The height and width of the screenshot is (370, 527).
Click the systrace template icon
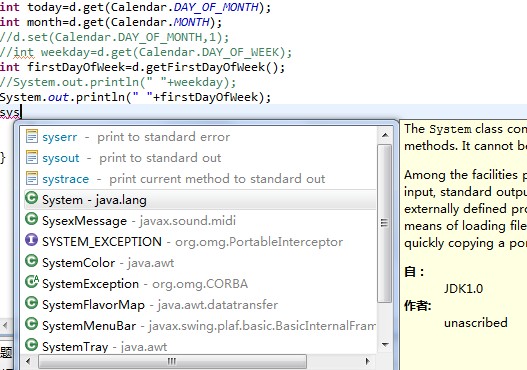(32, 178)
